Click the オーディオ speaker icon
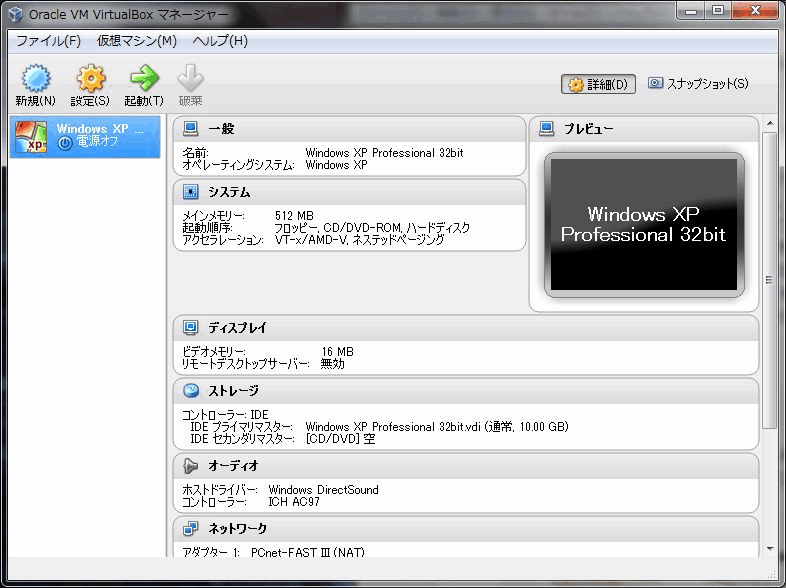The image size is (786, 588). pos(190,466)
